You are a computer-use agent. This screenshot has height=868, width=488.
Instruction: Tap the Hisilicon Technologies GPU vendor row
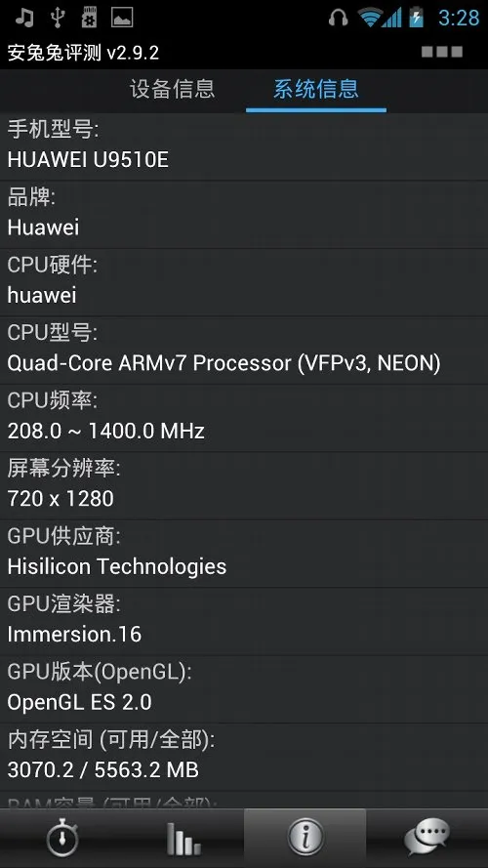(x=244, y=554)
